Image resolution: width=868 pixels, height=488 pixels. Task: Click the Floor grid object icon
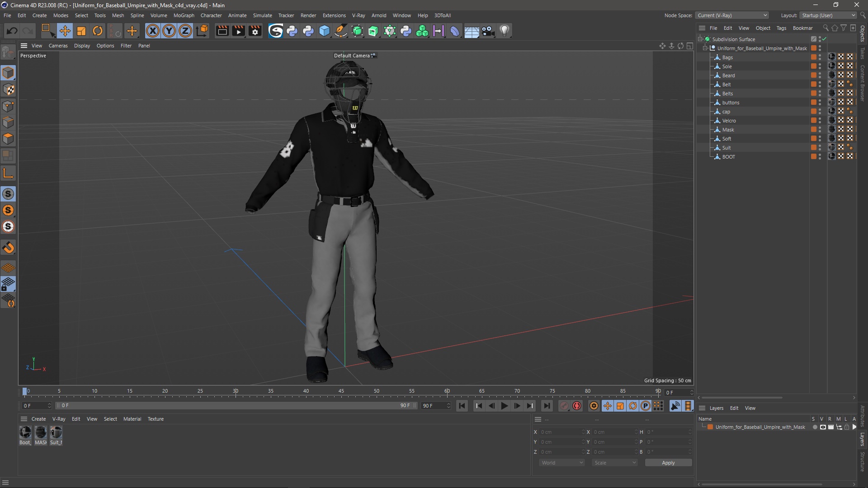pyautogui.click(x=472, y=31)
